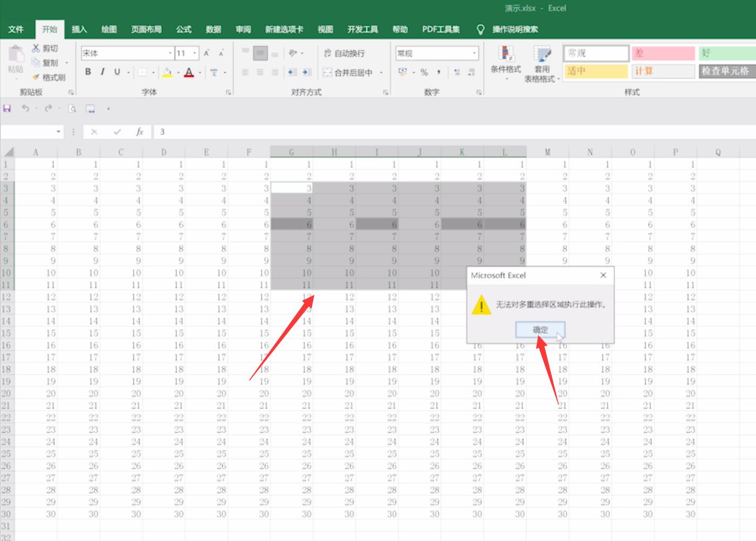The height and width of the screenshot is (541, 756).
Task: Click the yellow fill color button
Action: coord(167,72)
